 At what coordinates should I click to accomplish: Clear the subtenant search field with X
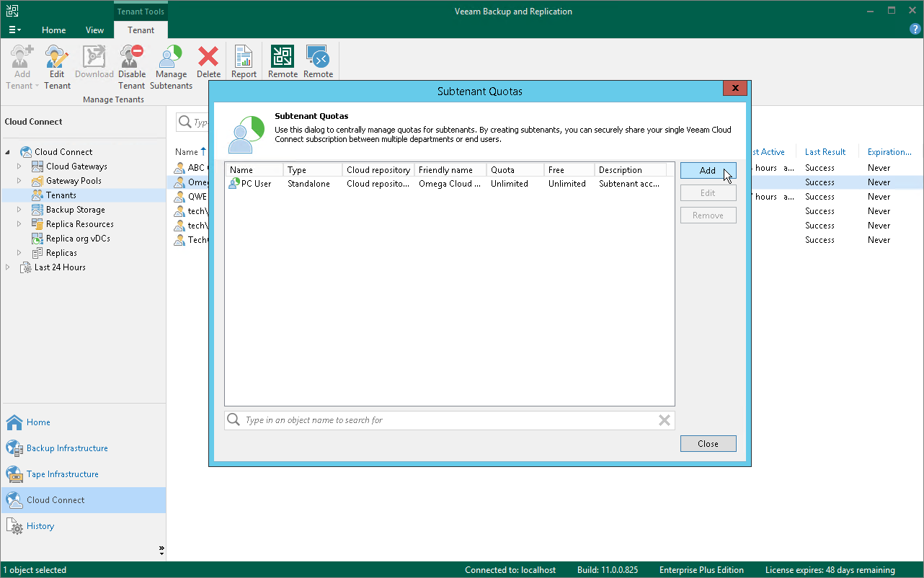tap(665, 420)
